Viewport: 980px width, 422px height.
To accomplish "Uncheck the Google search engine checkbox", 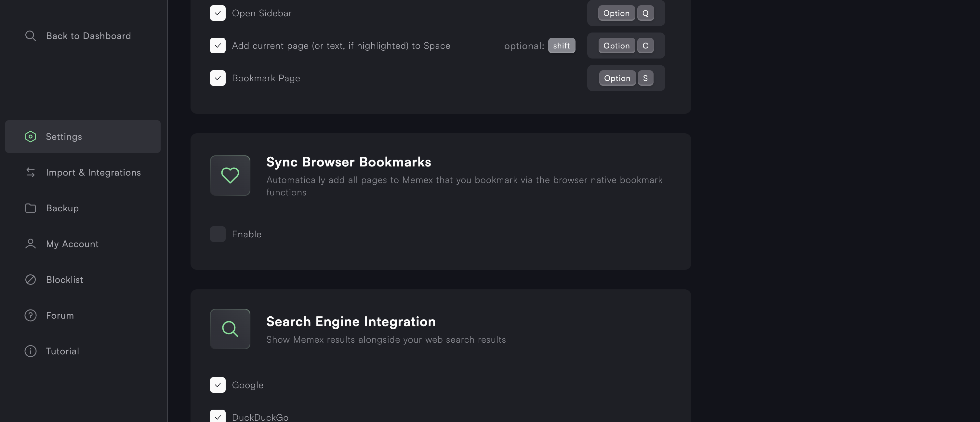I will click(x=218, y=385).
